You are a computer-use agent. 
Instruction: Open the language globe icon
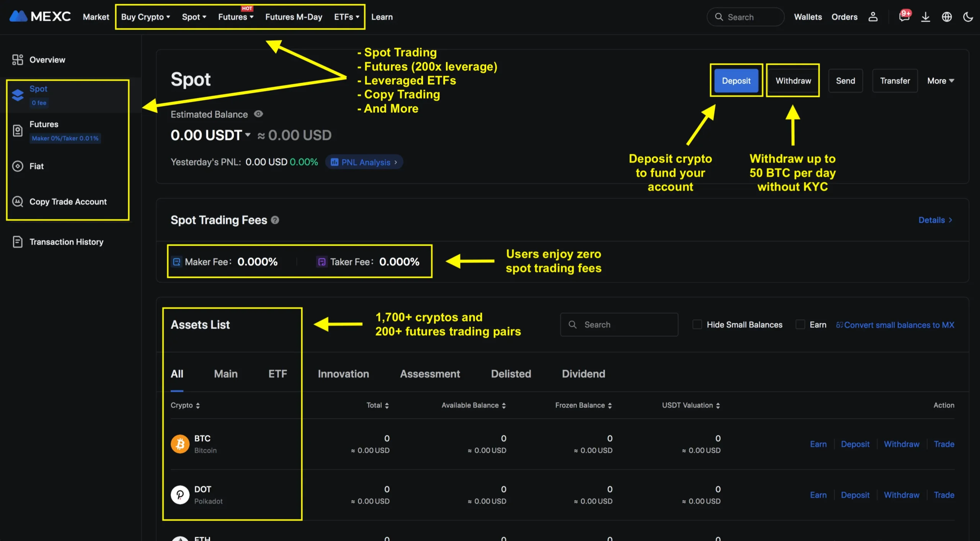[947, 17]
